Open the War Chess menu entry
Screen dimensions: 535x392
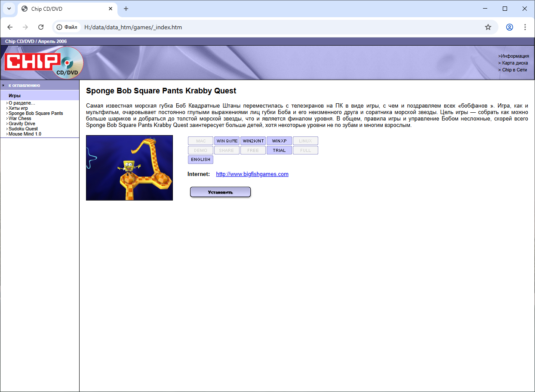(20, 118)
